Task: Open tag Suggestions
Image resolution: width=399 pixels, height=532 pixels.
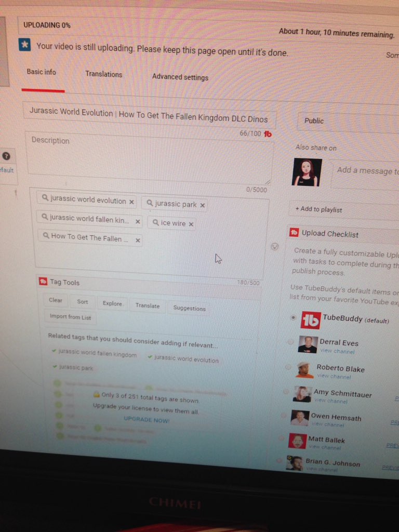Action: (x=189, y=308)
